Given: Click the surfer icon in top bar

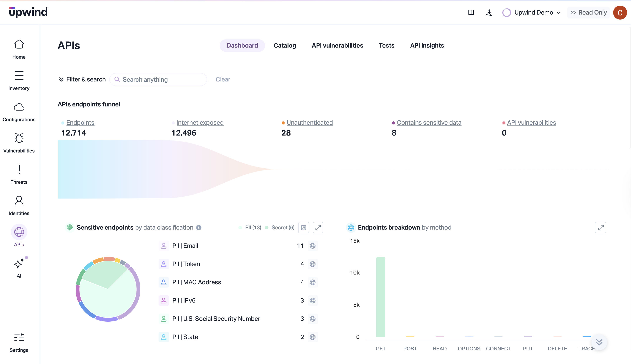Looking at the screenshot, I should coord(489,13).
